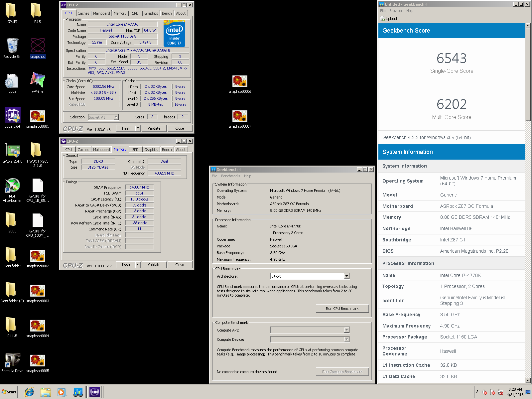
Task: Click the 'ASRock Z87 OC Formula' value in results
Action: pyautogui.click(x=466, y=206)
